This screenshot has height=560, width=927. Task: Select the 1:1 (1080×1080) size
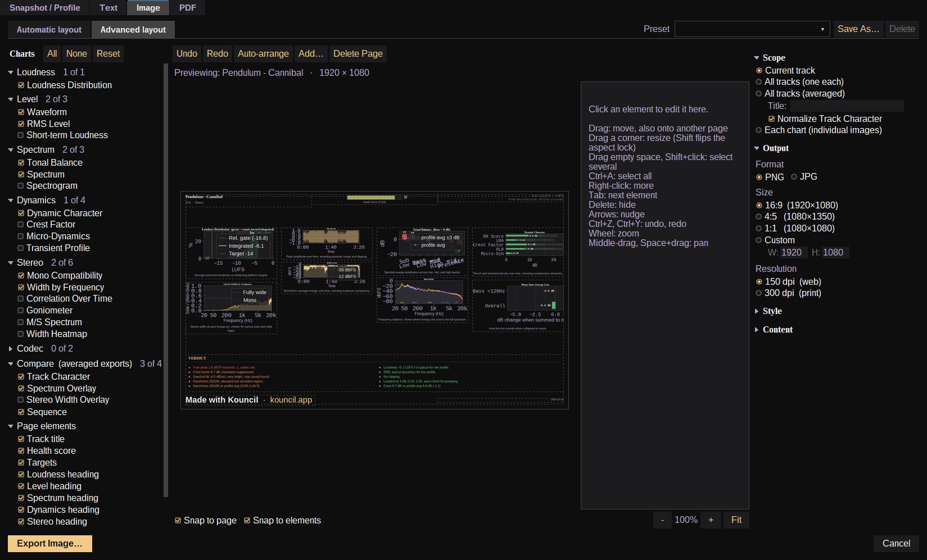tap(759, 229)
